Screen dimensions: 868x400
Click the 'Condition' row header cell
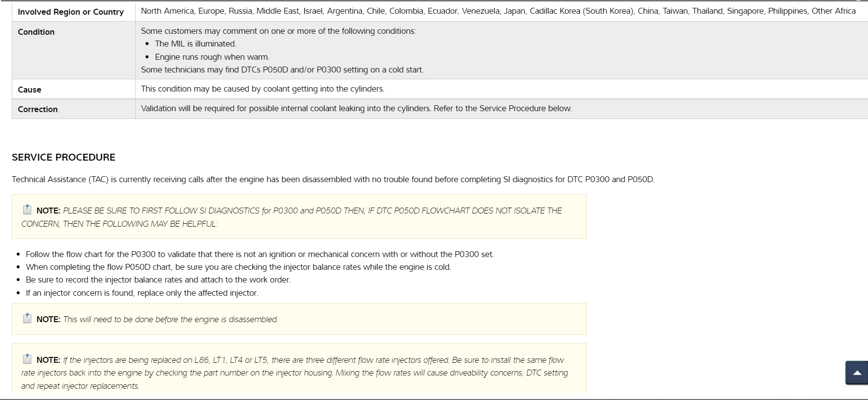[36, 32]
